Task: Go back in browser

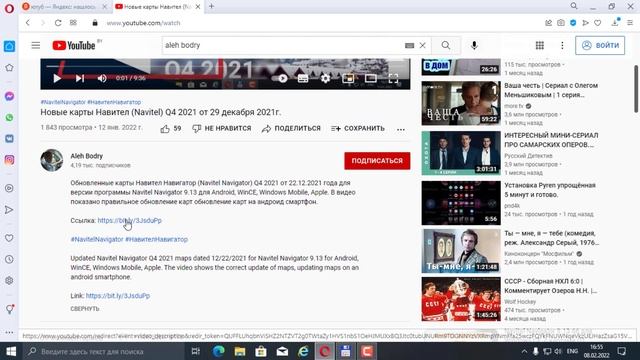Action: [x=28, y=23]
